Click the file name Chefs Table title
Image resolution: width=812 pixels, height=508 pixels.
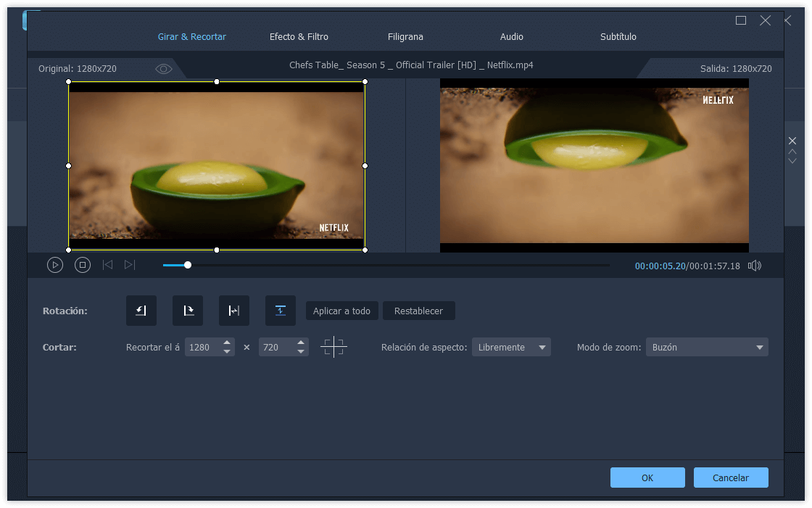[411, 65]
